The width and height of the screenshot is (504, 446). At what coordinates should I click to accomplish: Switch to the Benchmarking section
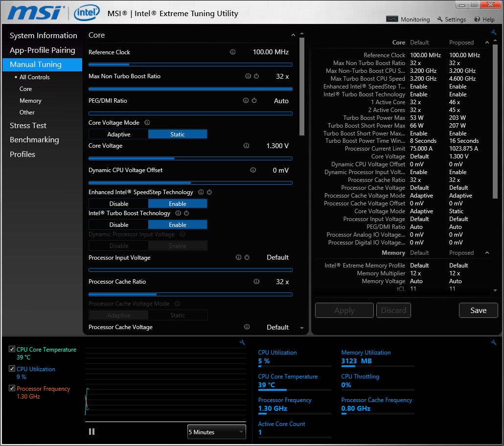[x=34, y=139]
